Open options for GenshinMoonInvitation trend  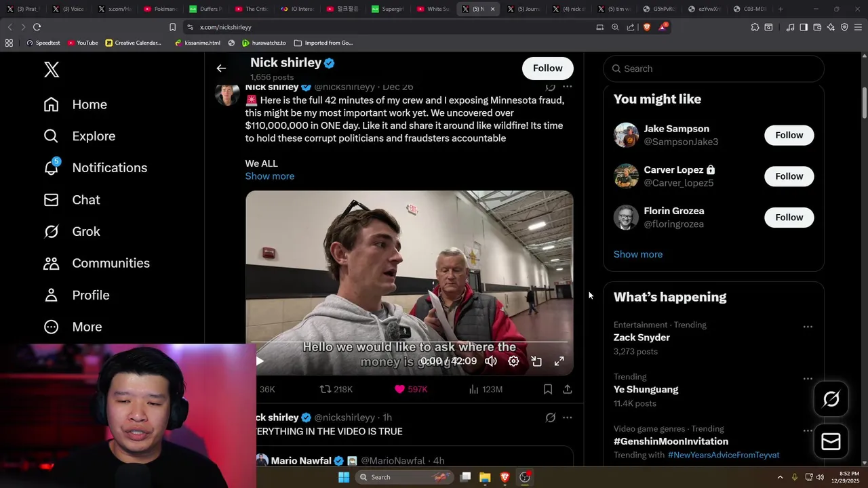(x=808, y=430)
